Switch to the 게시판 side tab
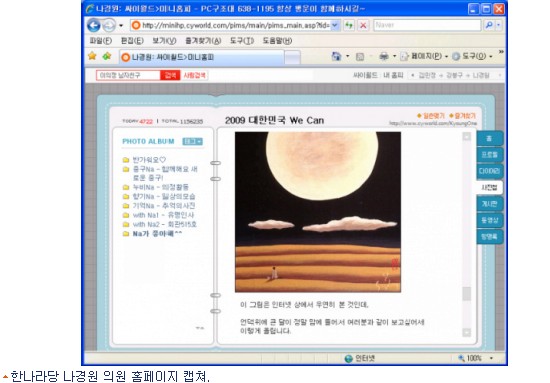The image size is (550, 383). pos(490,204)
